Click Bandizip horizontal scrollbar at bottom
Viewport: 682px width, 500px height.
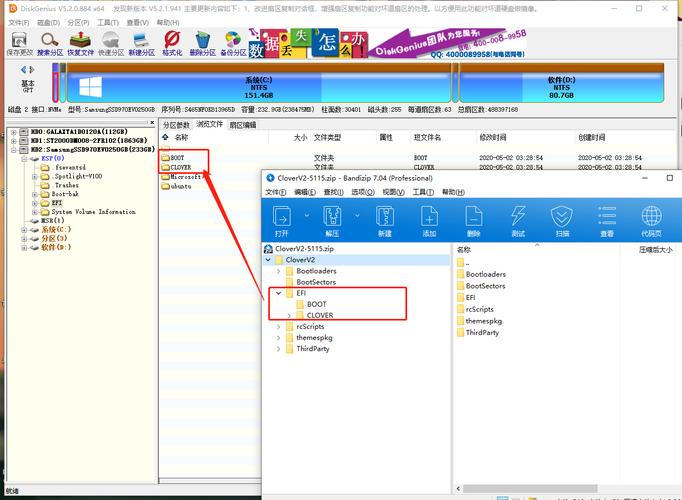pos(530,489)
